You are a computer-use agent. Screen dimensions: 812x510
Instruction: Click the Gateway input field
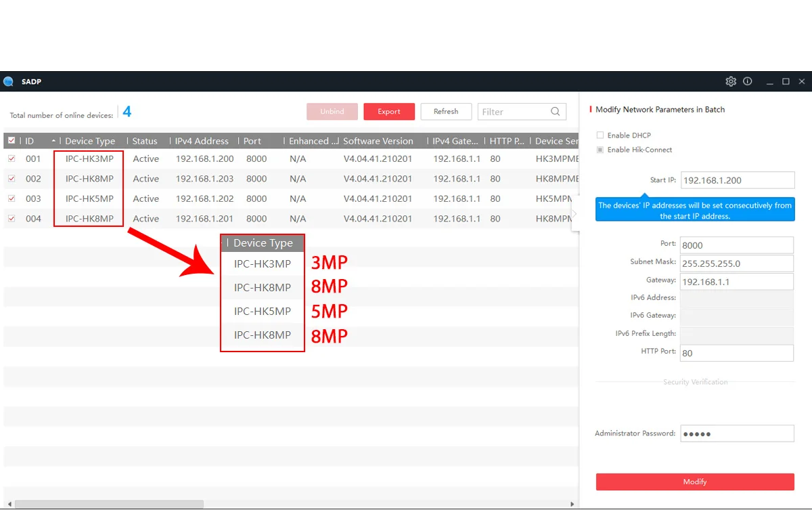(x=736, y=282)
